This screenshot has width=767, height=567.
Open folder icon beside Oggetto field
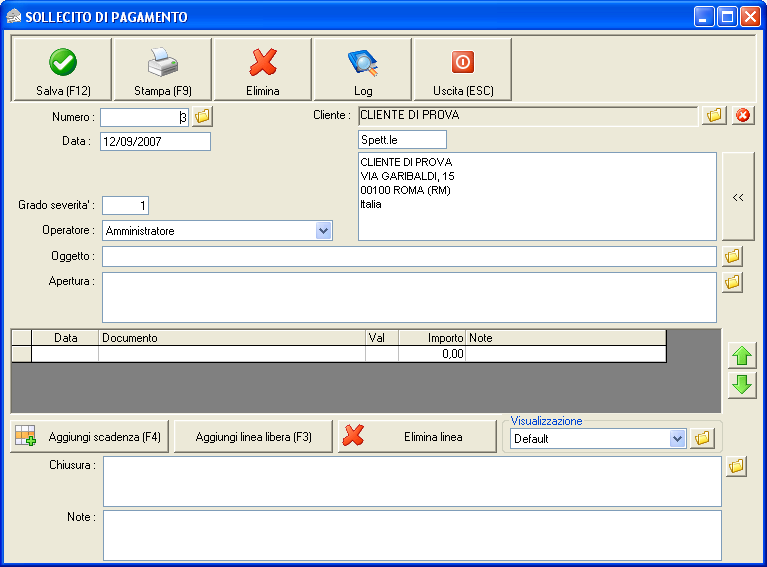click(732, 256)
